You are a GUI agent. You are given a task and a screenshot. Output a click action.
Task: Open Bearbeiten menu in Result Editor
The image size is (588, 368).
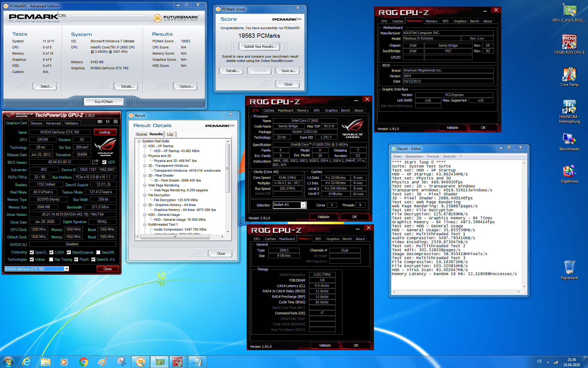[x=414, y=156]
